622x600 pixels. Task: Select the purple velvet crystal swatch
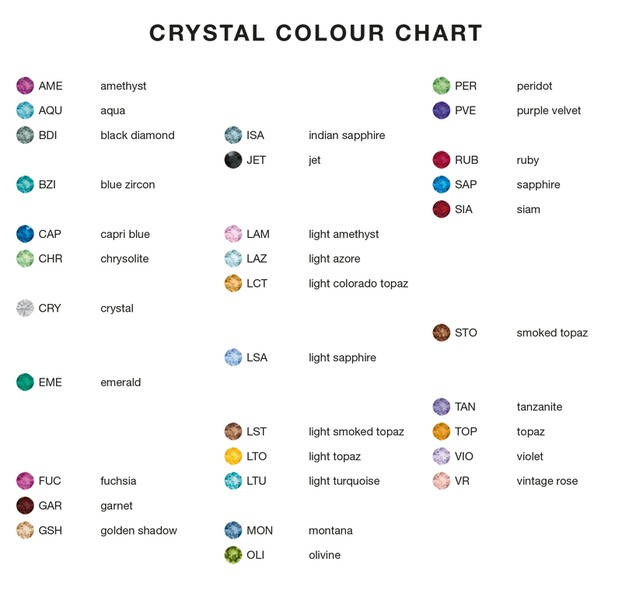[441, 111]
